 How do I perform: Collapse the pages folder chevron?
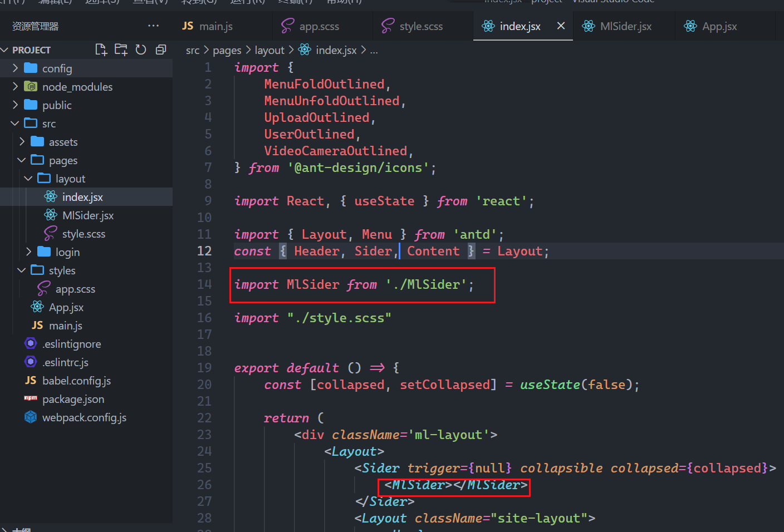pos(22,160)
